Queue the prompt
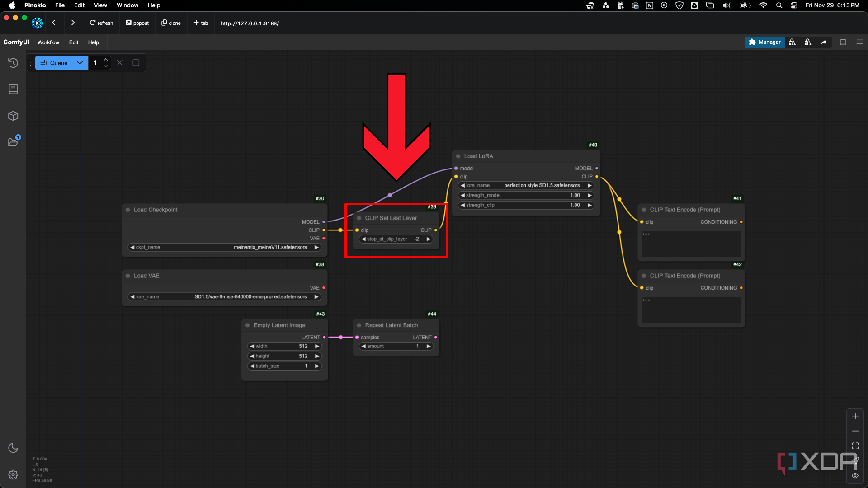This screenshot has width=868, height=488. tap(54, 63)
